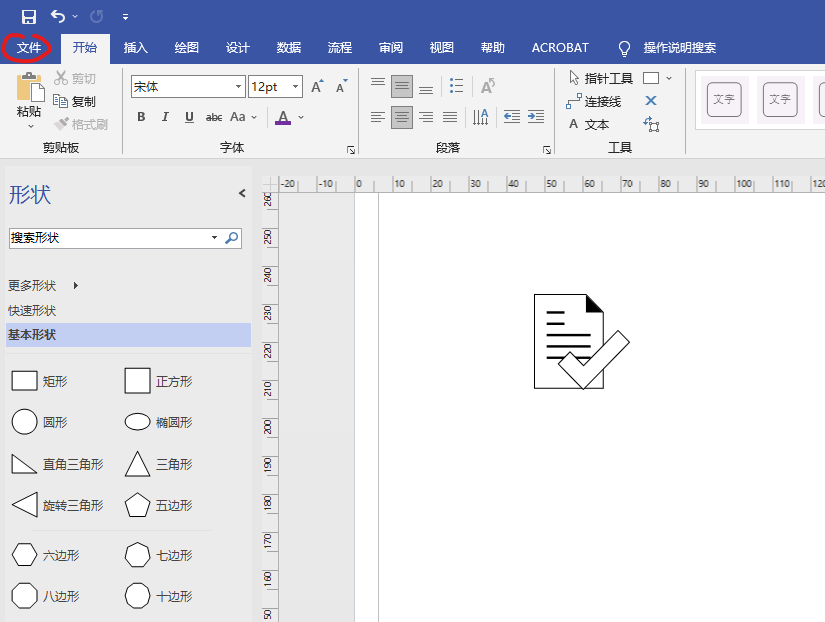
Task: Click the text block tool icon
Action: pos(651,124)
